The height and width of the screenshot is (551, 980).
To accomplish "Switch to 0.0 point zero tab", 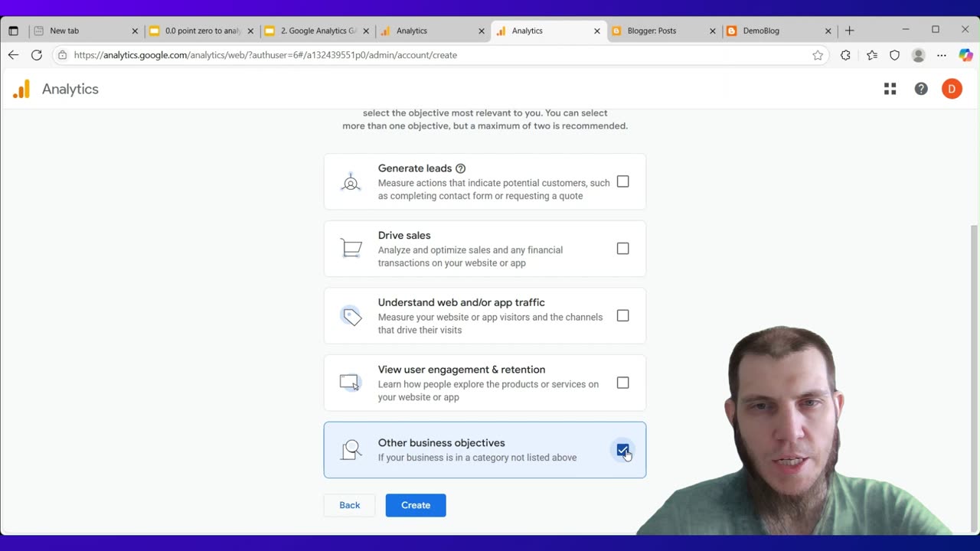I will (202, 31).
